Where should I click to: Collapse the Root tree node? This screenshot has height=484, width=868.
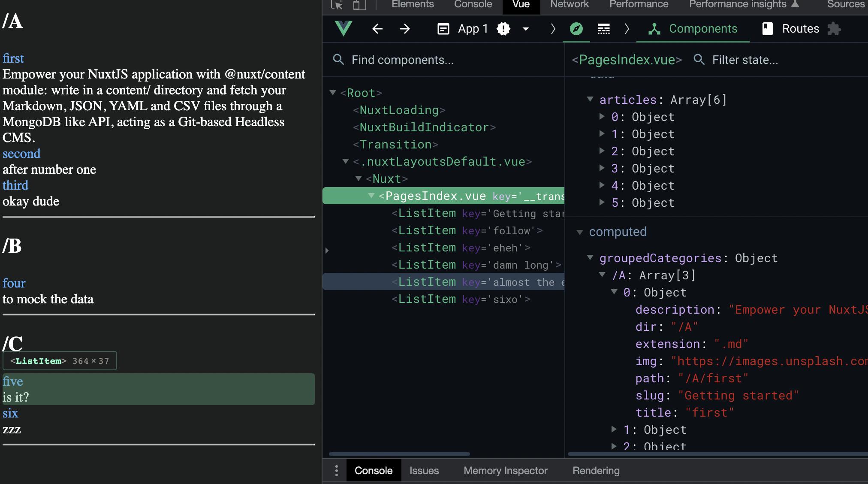click(333, 93)
